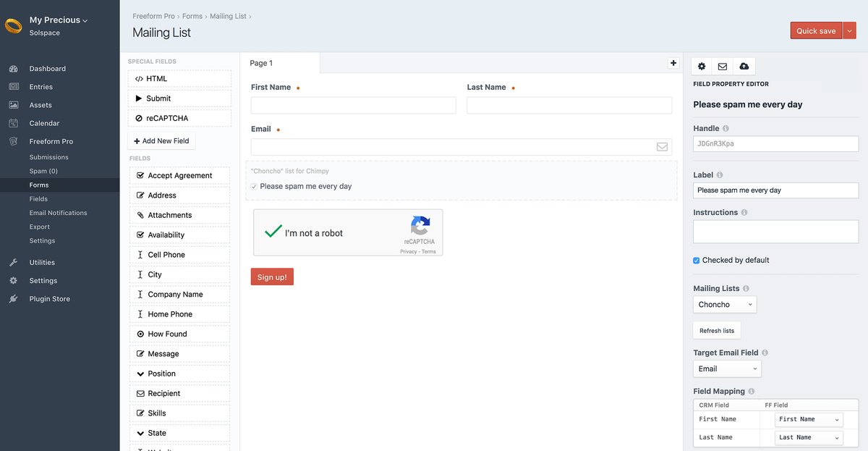Click the Target Email Field info icon
Image resolution: width=868 pixels, height=451 pixels.
click(x=765, y=353)
